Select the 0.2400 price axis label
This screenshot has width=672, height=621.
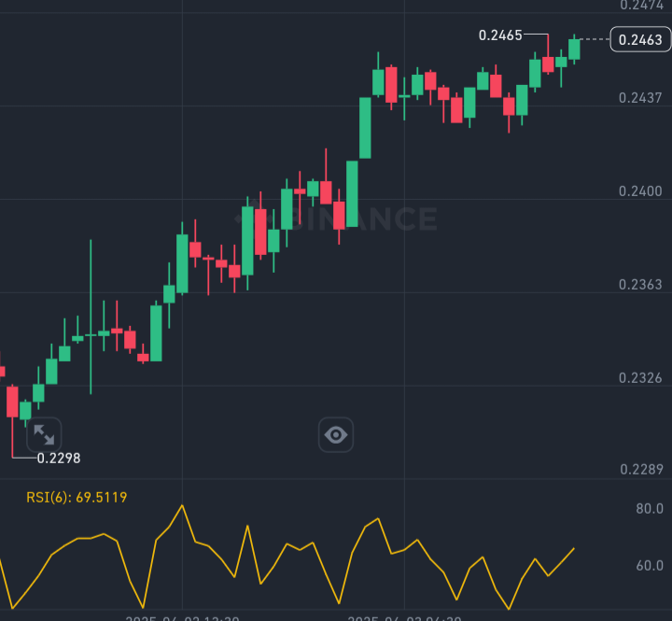(640, 191)
